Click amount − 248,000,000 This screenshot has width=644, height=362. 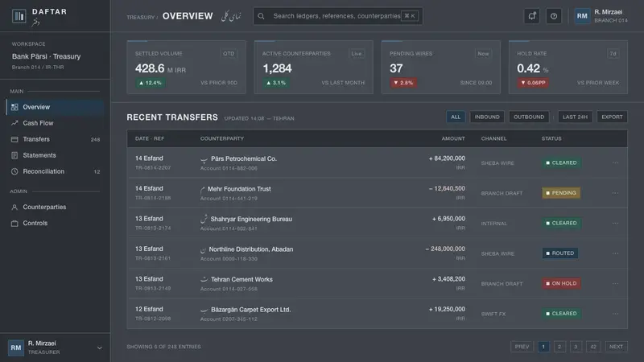pyautogui.click(x=445, y=249)
